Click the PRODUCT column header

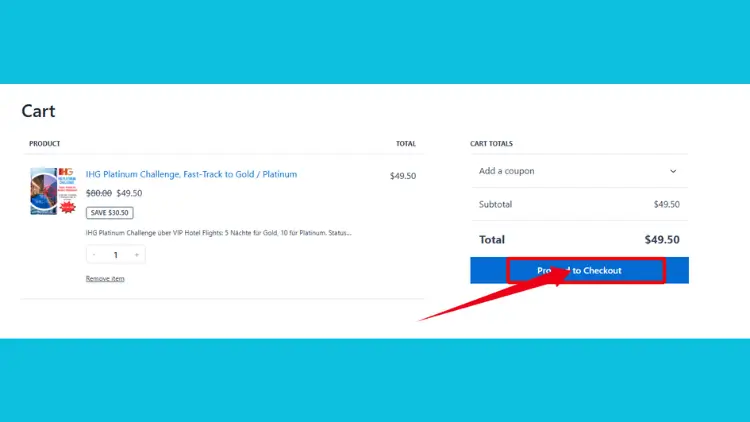[x=44, y=144]
